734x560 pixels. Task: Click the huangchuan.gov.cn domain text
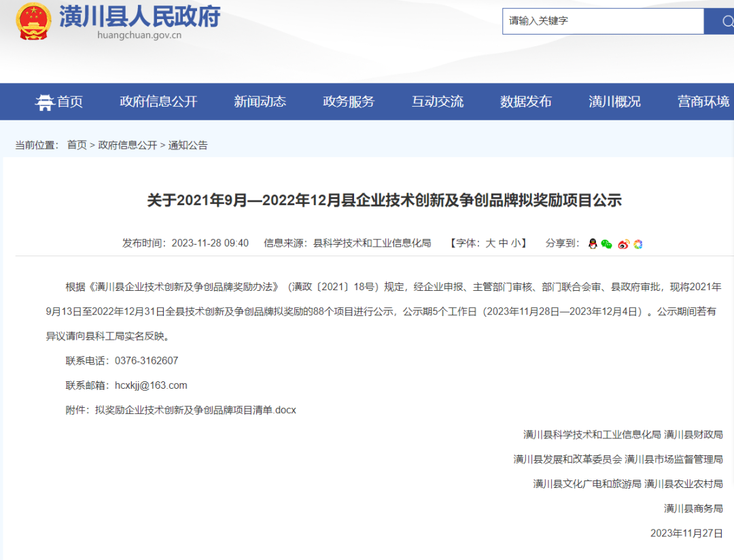pyautogui.click(x=139, y=35)
